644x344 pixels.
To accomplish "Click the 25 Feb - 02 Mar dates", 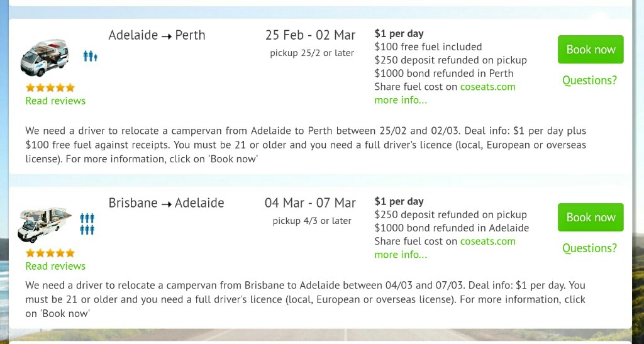I will 310,35.
